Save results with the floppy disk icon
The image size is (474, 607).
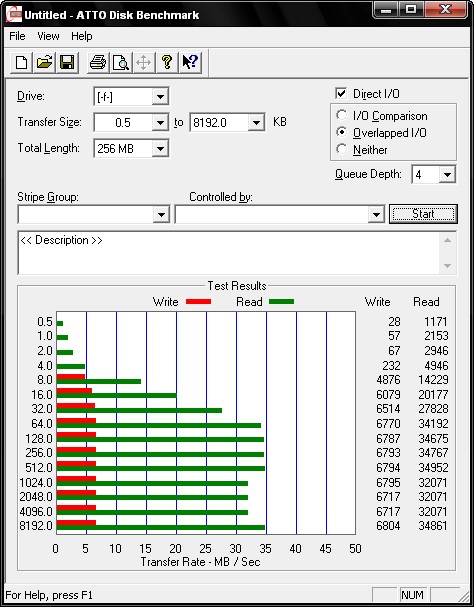click(x=67, y=62)
